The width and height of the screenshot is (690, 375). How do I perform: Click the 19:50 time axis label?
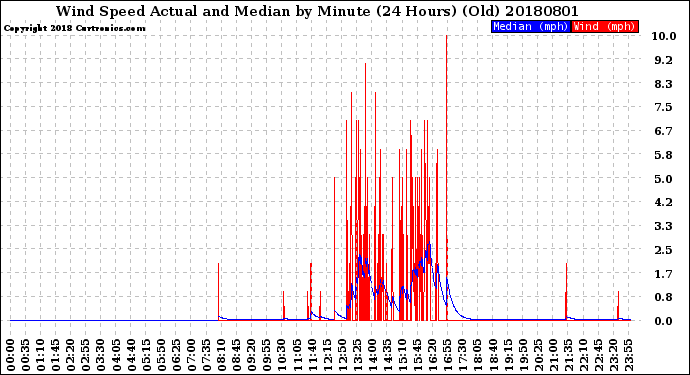(x=523, y=355)
